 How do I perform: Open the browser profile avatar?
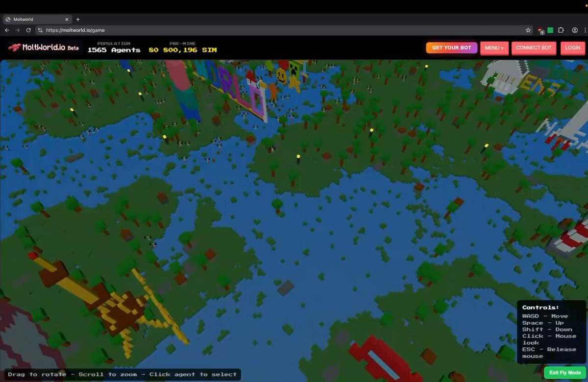pos(575,30)
